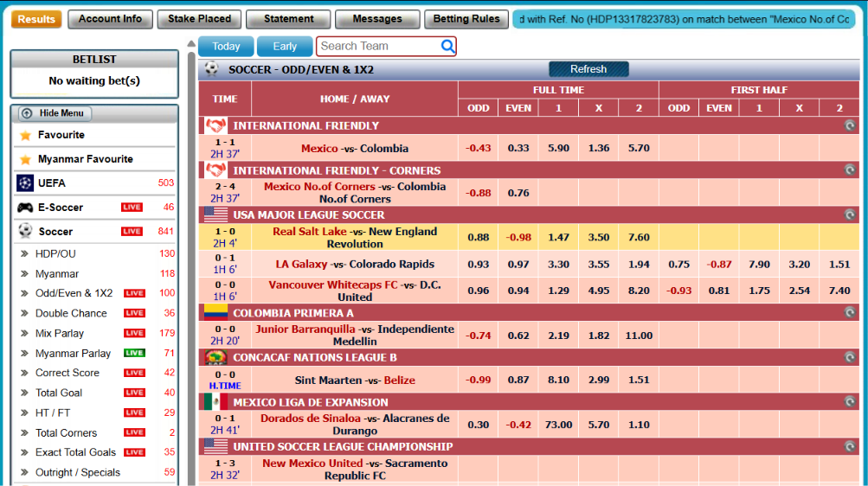Select even odds 0.62 Junior Barranquilla match
The height and width of the screenshot is (486, 868).
(x=518, y=336)
